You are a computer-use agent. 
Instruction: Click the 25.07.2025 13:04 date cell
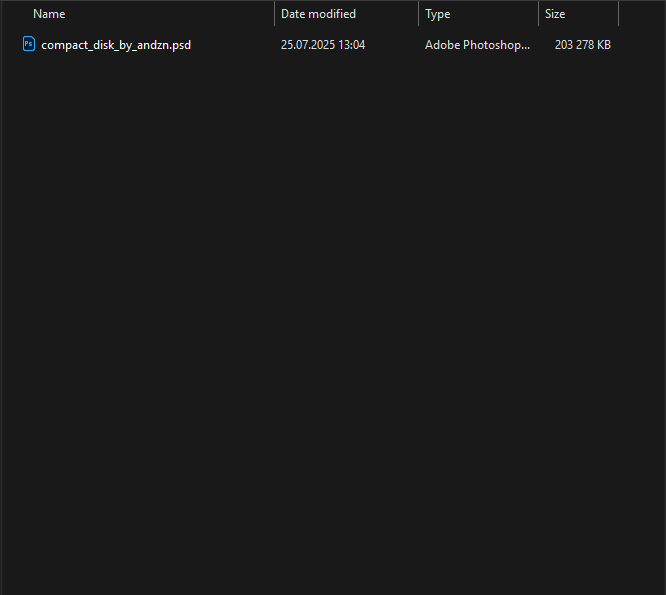(323, 45)
